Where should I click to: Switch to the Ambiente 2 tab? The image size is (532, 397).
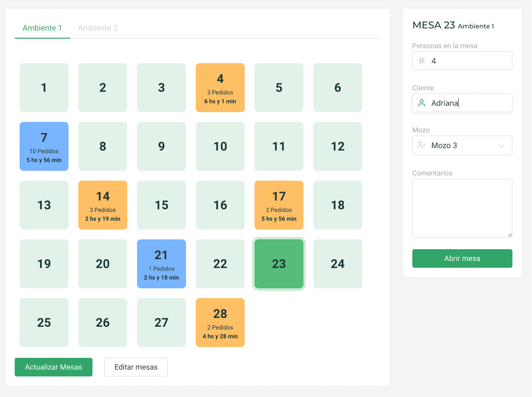[98, 28]
